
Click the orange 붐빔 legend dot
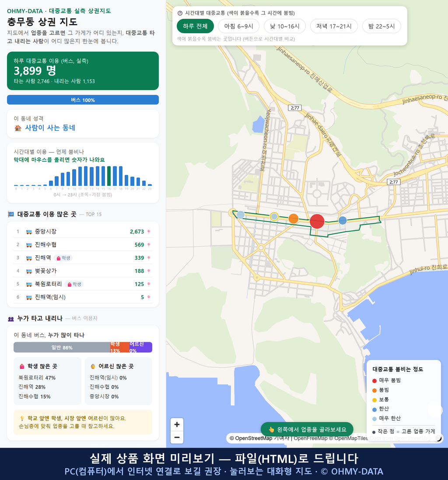(x=374, y=390)
